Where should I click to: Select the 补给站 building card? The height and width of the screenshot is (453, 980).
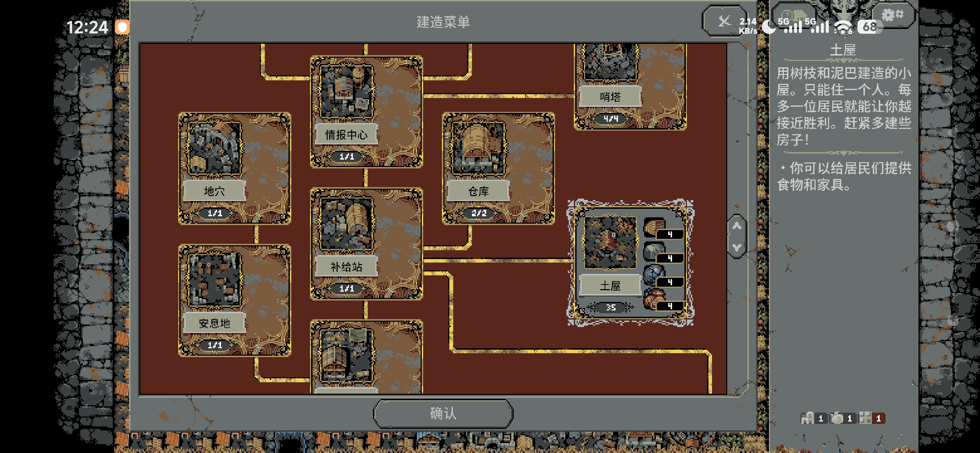pyautogui.click(x=366, y=243)
